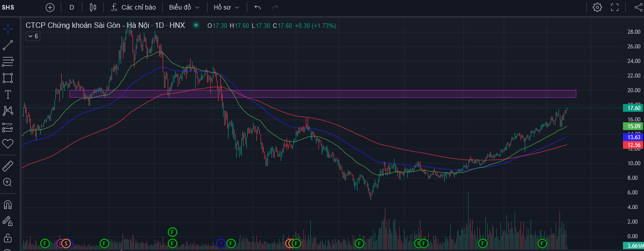Click the 28.00 price axis label

coord(633,32)
